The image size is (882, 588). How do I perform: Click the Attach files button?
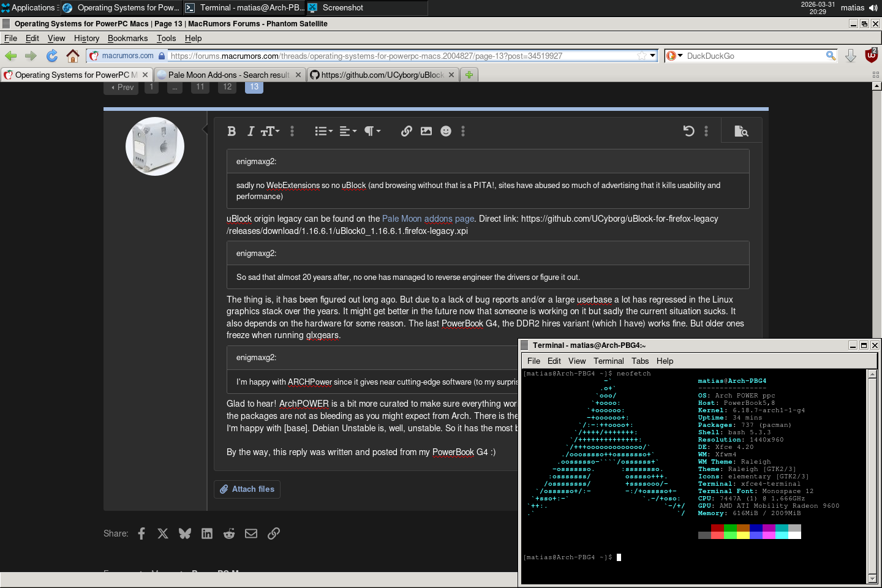coord(247,489)
